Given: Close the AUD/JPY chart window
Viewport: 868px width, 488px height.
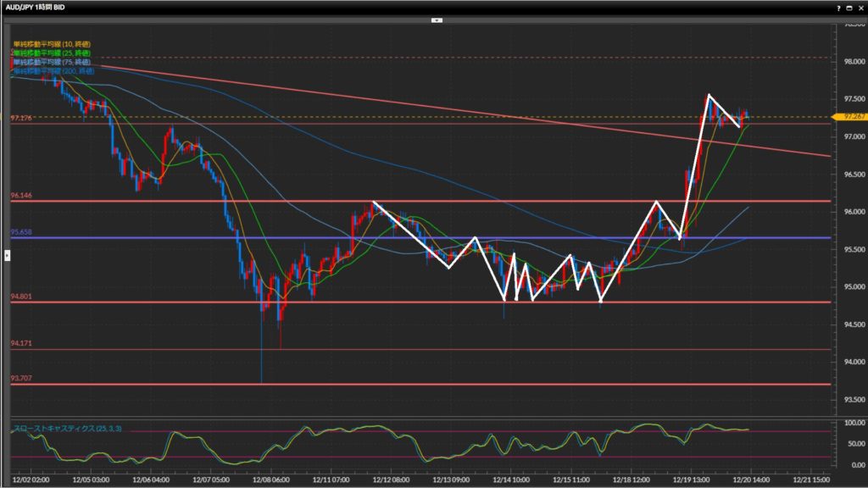Looking at the screenshot, I should click(860, 7).
